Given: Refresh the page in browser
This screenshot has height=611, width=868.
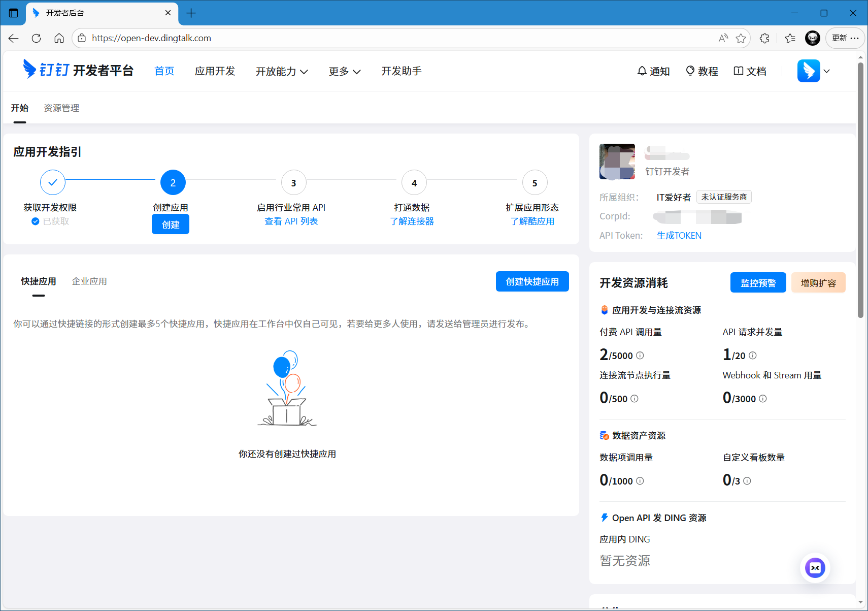Looking at the screenshot, I should 36,38.
